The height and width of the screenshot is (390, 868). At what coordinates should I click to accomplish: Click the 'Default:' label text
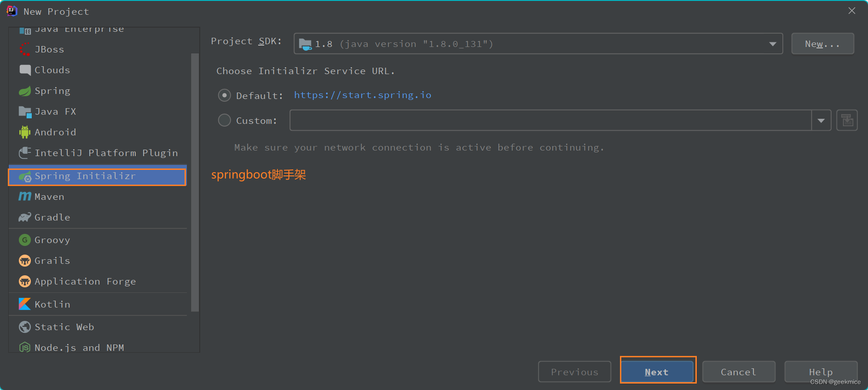(x=260, y=95)
